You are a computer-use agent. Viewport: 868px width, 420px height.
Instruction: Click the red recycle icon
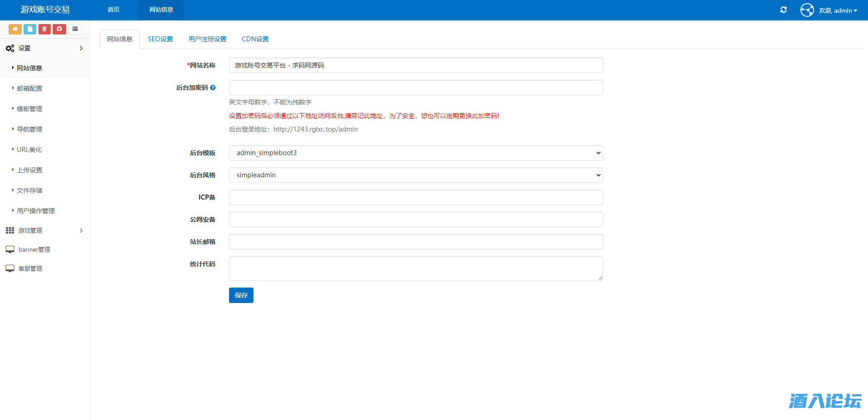(x=59, y=29)
